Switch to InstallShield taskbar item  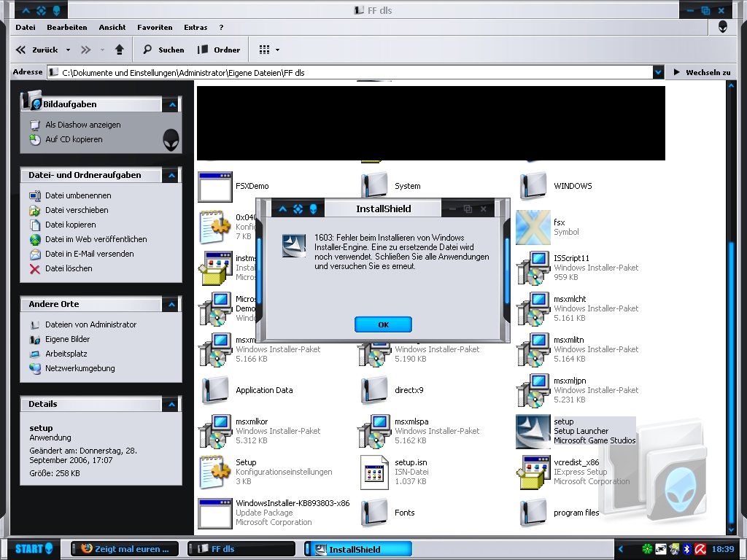tap(358, 549)
